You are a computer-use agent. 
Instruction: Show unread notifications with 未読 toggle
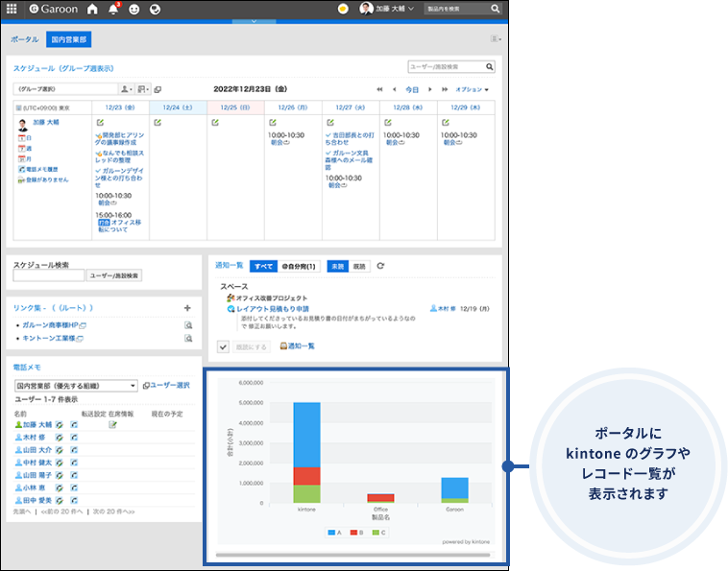click(x=337, y=266)
